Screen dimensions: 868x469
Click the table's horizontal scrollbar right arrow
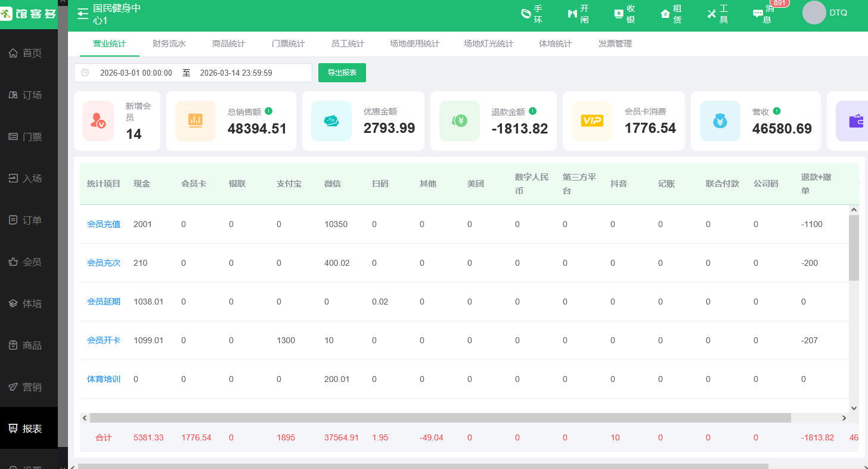tap(844, 418)
